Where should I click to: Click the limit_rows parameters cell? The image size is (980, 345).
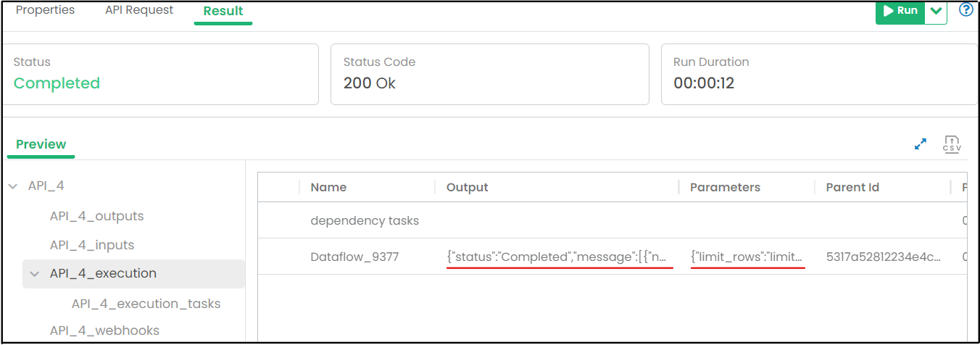pos(747,257)
